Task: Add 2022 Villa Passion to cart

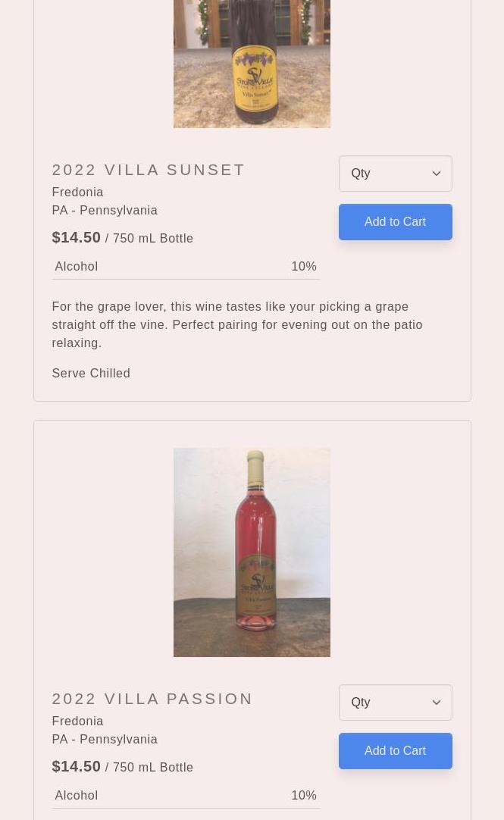Action: click(395, 751)
